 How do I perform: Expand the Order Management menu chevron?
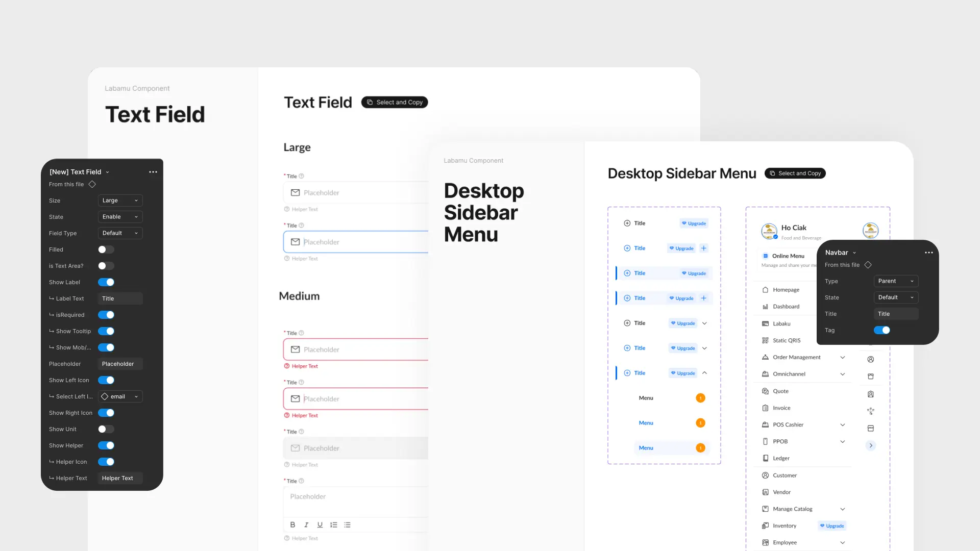[x=843, y=357]
